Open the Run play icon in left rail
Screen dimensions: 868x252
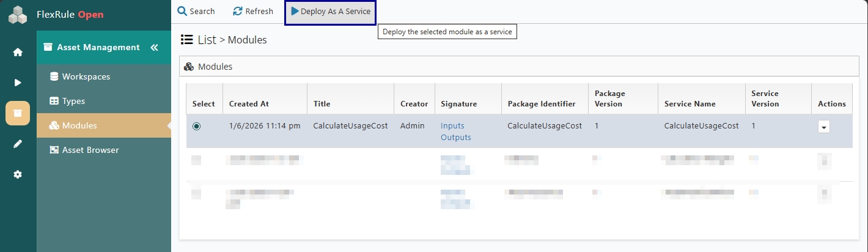pos(18,83)
